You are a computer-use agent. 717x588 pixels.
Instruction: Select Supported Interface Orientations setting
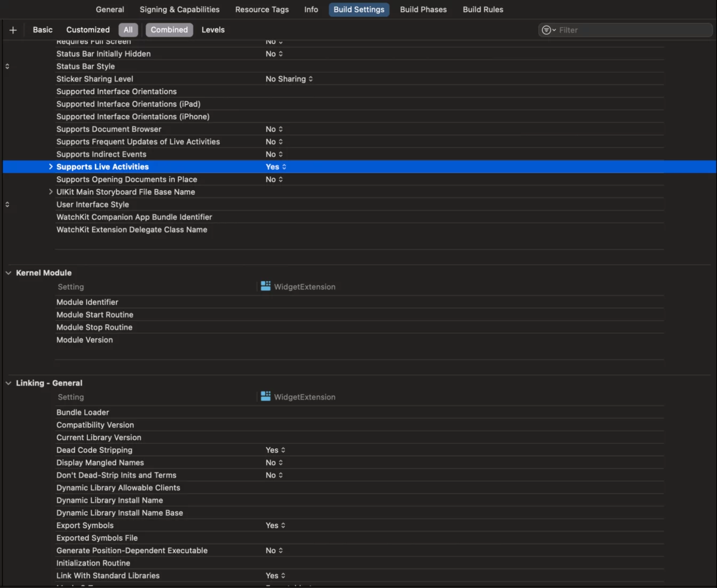coord(116,91)
